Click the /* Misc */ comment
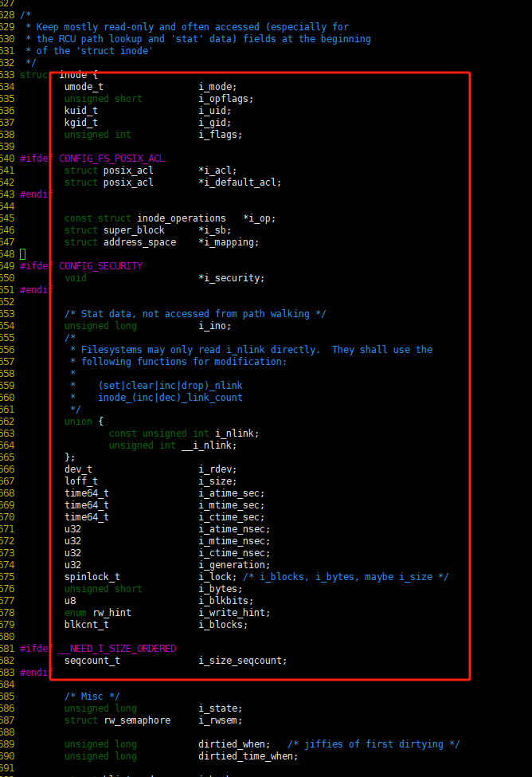The image size is (532, 777). click(x=92, y=697)
